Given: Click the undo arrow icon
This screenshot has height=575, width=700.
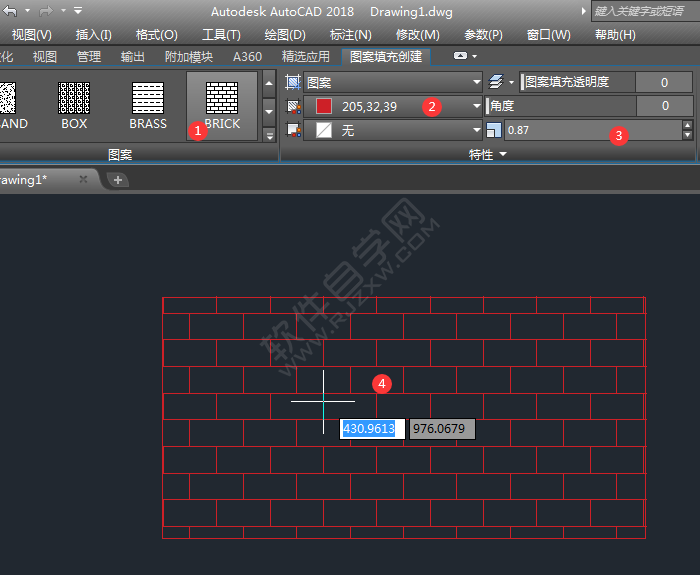Looking at the screenshot, I should click(x=10, y=11).
